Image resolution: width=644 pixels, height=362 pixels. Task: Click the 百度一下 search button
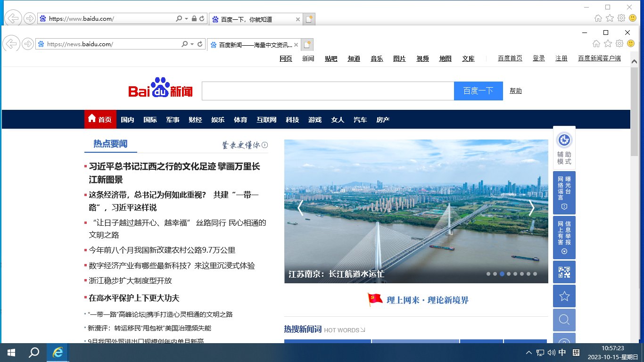[x=478, y=90]
